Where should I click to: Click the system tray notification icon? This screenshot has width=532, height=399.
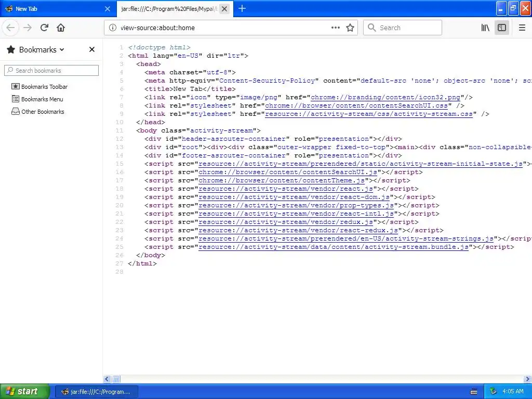pos(493,392)
